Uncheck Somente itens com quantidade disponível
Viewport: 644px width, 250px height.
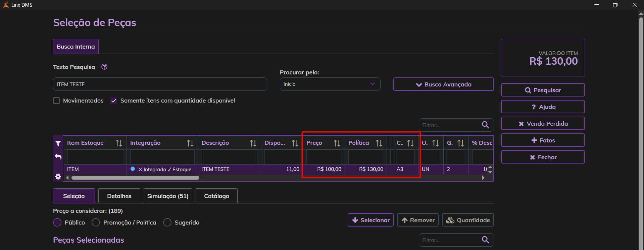[x=114, y=101]
